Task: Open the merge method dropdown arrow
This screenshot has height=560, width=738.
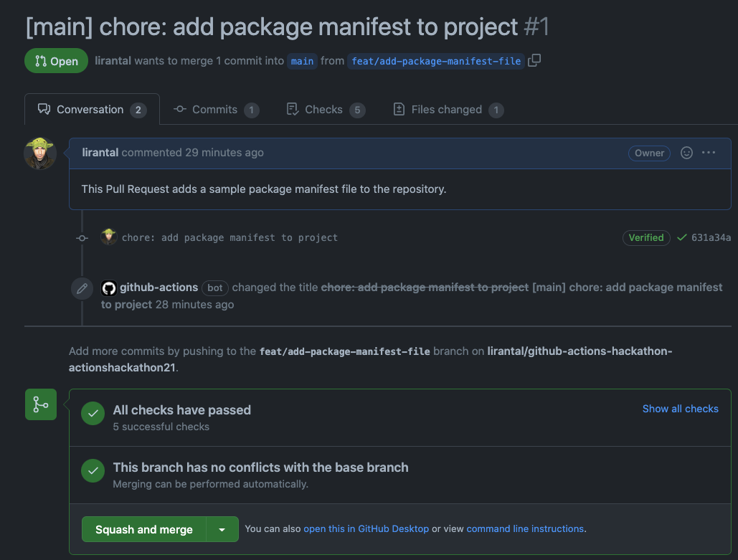Action: click(222, 530)
